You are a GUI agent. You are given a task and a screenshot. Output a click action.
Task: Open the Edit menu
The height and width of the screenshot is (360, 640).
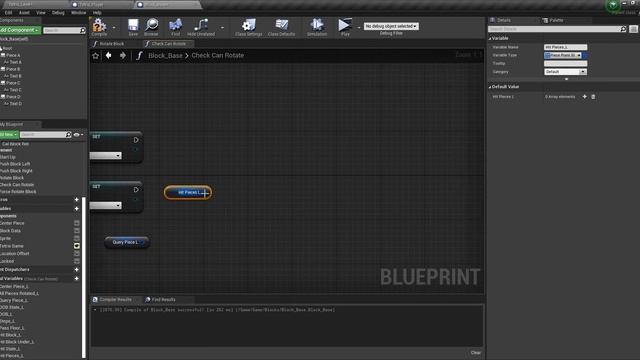coord(8,13)
